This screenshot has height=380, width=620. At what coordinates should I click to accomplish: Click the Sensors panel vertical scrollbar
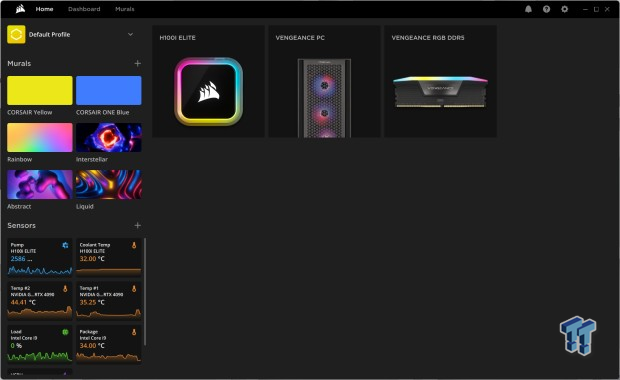click(145, 291)
